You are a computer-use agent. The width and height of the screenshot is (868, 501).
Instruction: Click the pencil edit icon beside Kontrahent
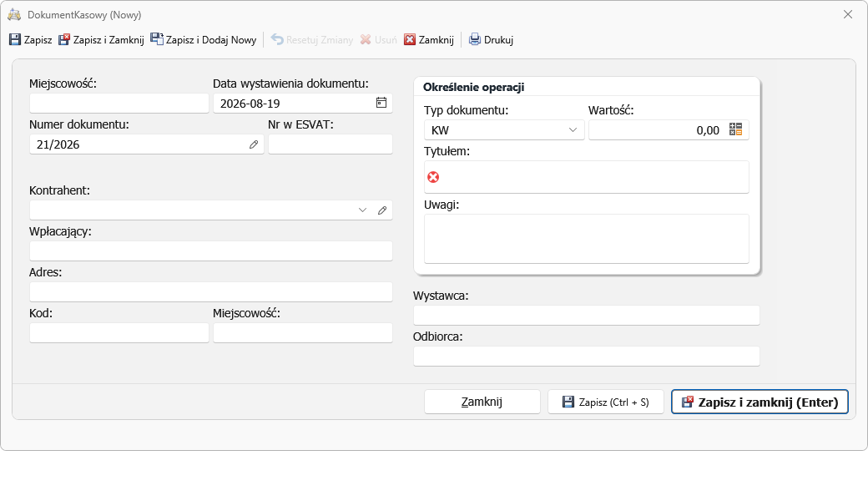tap(382, 210)
